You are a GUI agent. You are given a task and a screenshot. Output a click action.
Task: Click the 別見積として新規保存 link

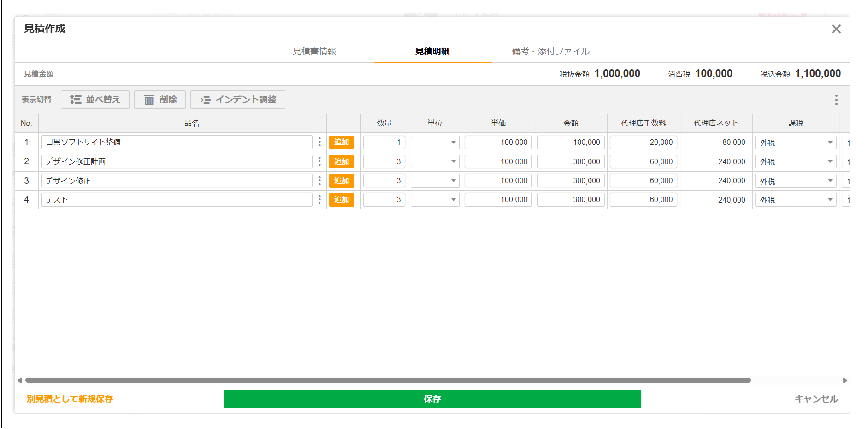point(69,399)
